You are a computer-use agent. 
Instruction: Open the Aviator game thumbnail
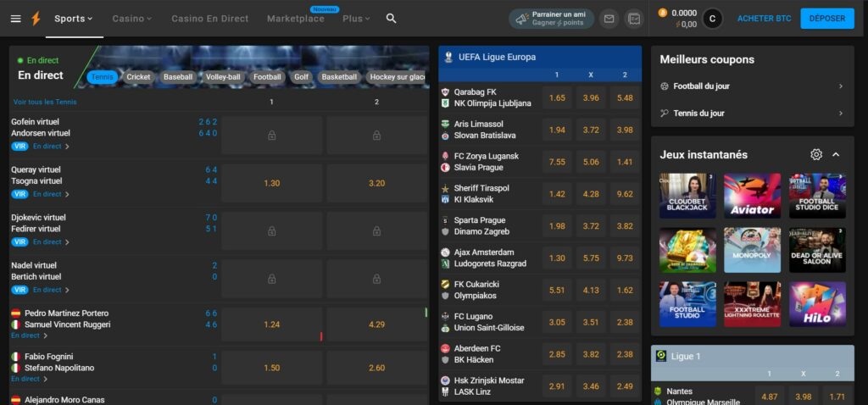753,196
